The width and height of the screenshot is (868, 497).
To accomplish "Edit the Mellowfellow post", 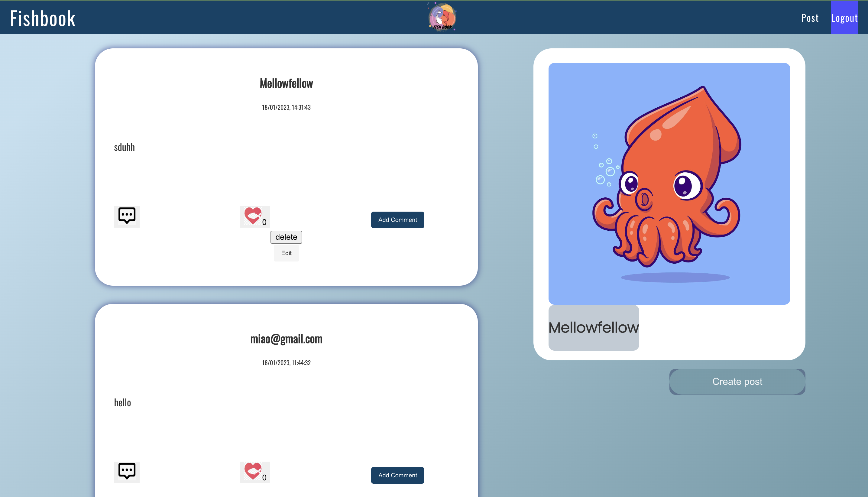I will click(x=286, y=253).
